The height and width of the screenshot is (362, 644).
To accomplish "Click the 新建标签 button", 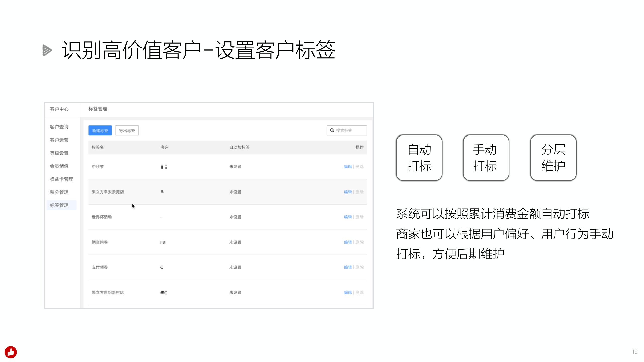I will point(100,130).
